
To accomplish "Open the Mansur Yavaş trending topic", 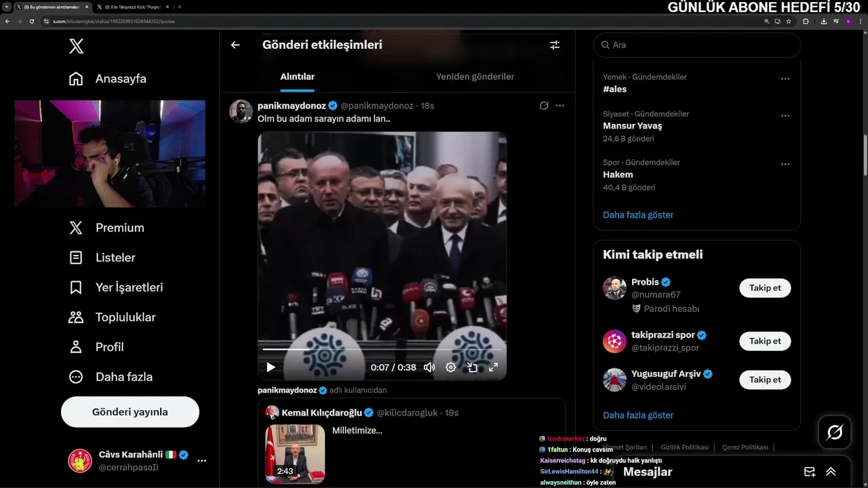I will (x=633, y=126).
